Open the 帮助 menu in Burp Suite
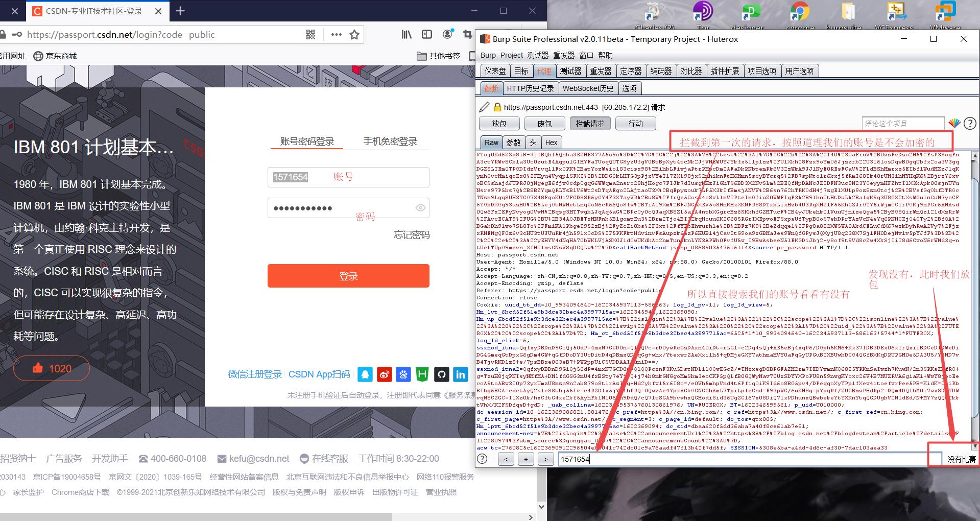Viewport: 980px width, 521px height. (605, 55)
